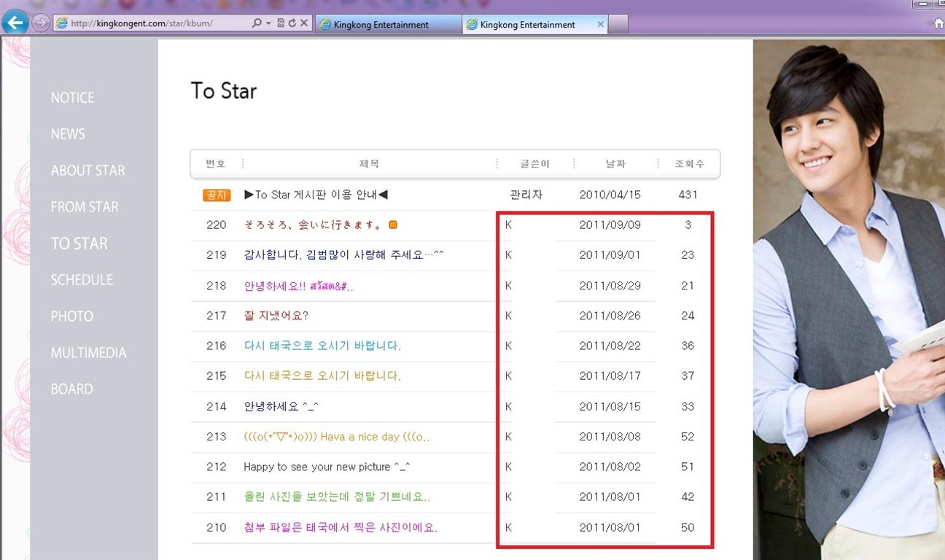Viewport: 945px width, 560px height.
Task: Click the view count '52' on post 213
Action: click(x=688, y=437)
